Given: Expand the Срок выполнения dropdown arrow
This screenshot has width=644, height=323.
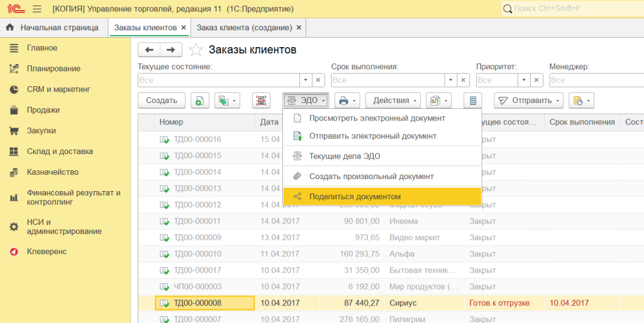Looking at the screenshot, I should (x=450, y=80).
